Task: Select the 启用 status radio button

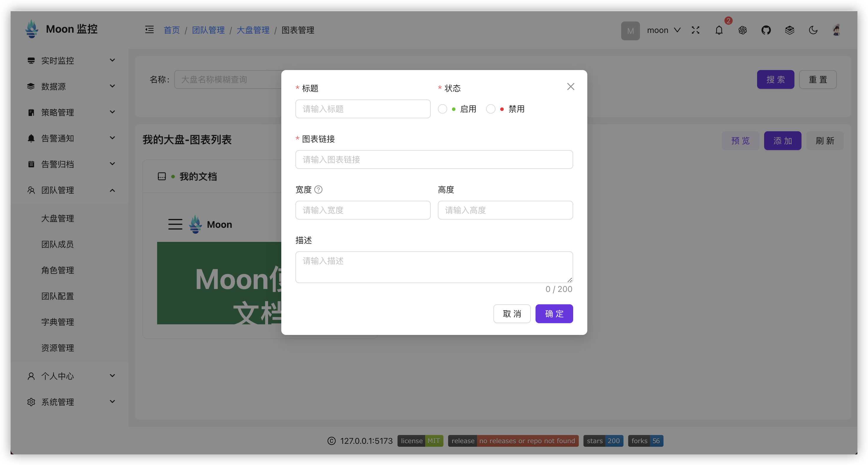Action: coord(443,109)
